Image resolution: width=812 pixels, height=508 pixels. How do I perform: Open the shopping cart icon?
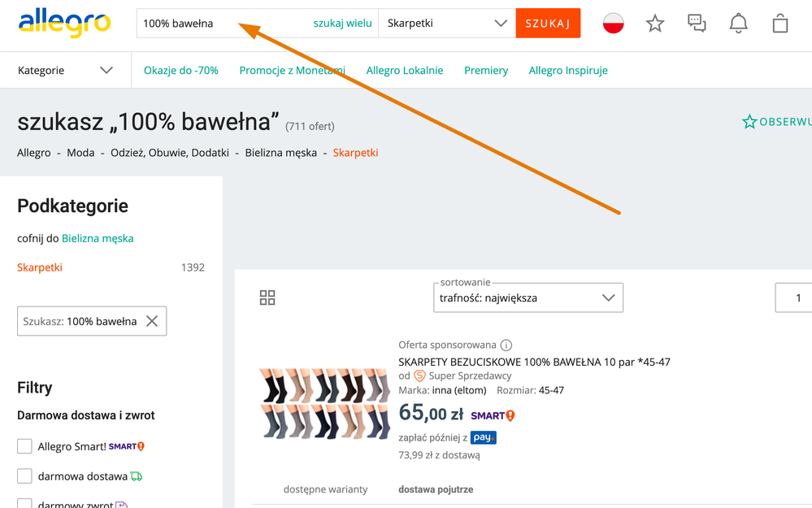tap(779, 24)
